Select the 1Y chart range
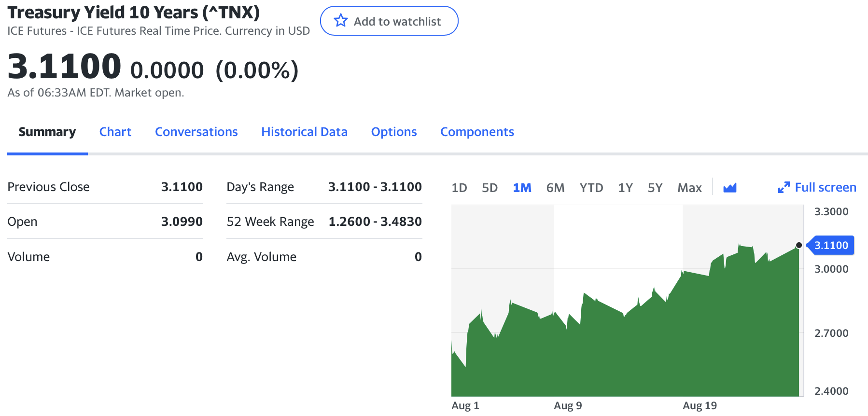The height and width of the screenshot is (416, 868). coord(625,188)
